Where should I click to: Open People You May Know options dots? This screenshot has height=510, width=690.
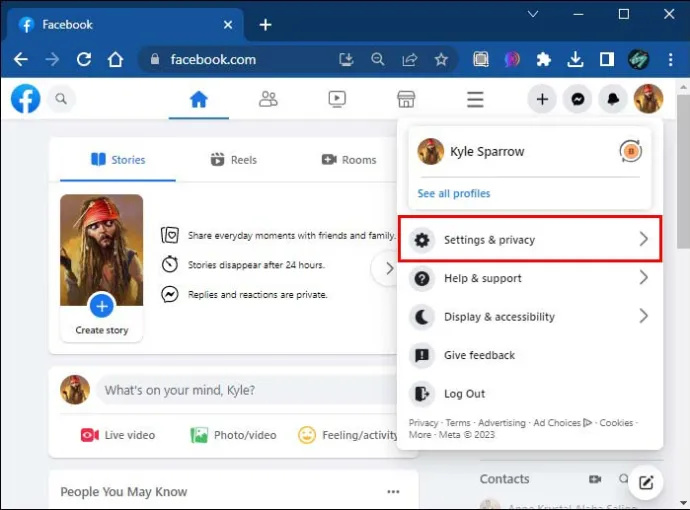[x=393, y=492]
